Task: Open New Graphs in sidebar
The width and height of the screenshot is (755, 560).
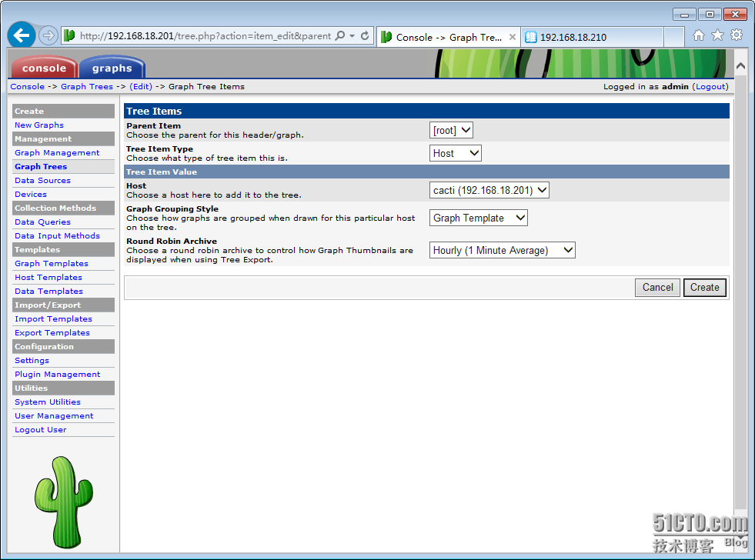Action: 39,125
